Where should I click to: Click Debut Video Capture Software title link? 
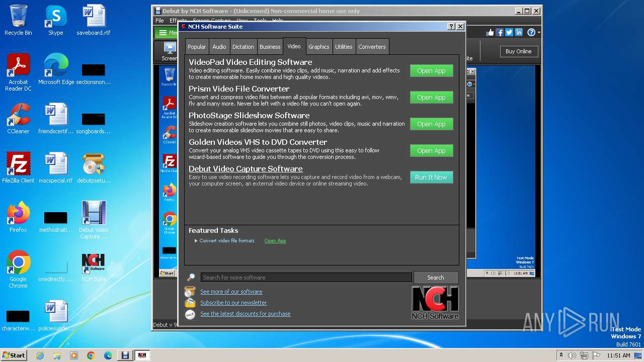(246, 169)
